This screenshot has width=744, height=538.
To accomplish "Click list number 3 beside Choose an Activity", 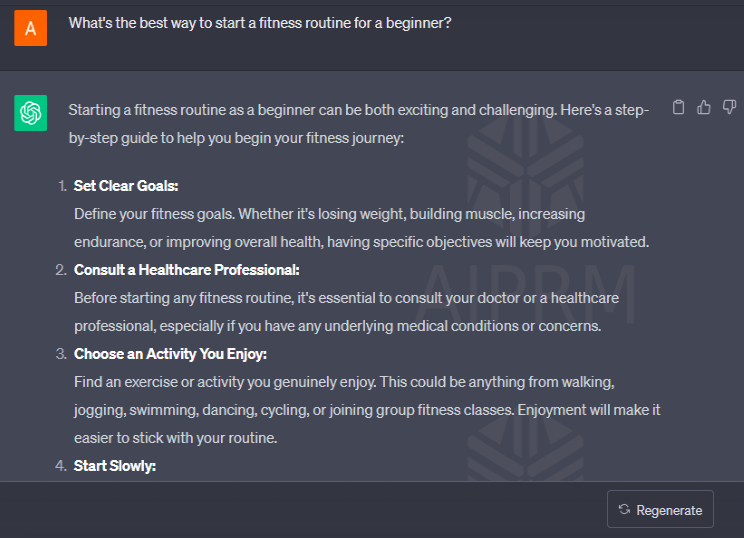I will (x=61, y=354).
